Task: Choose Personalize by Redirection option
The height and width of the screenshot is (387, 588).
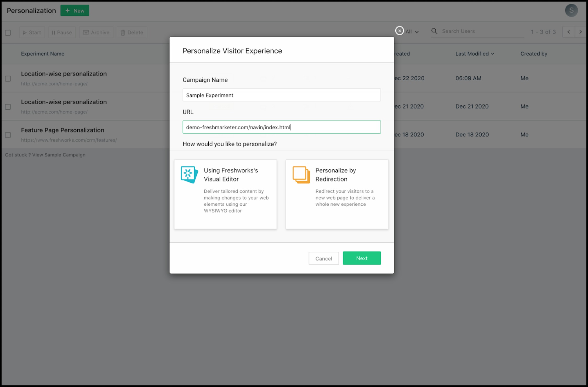Action: click(x=337, y=194)
